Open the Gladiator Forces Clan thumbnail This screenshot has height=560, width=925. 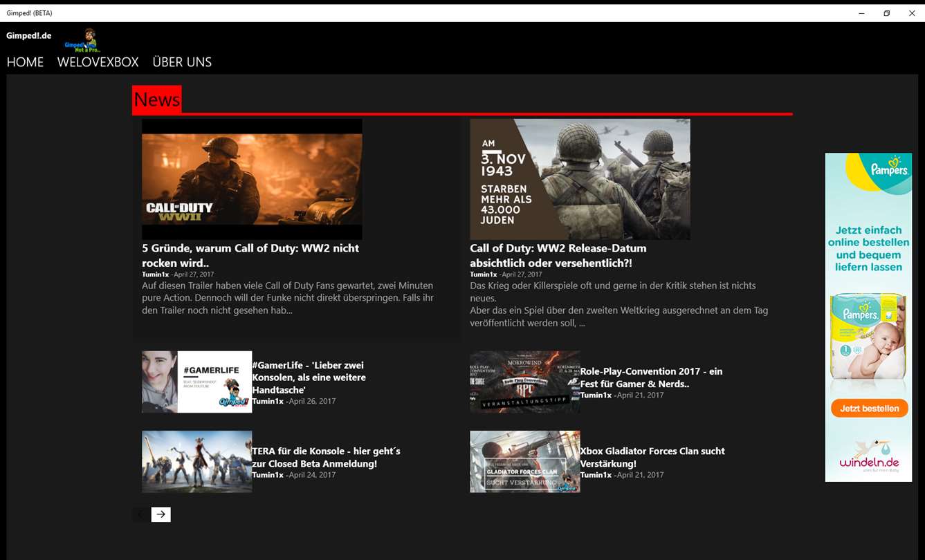pos(524,462)
